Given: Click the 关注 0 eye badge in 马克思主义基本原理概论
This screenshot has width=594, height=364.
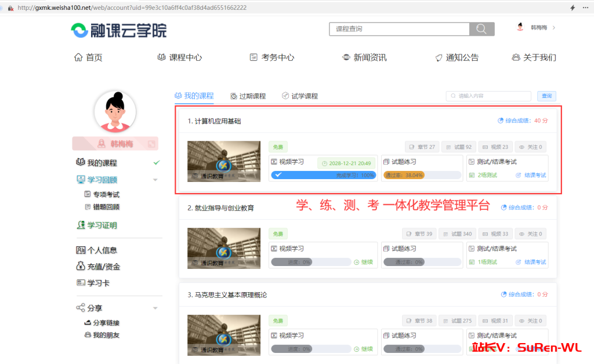Looking at the screenshot, I should 530,321.
